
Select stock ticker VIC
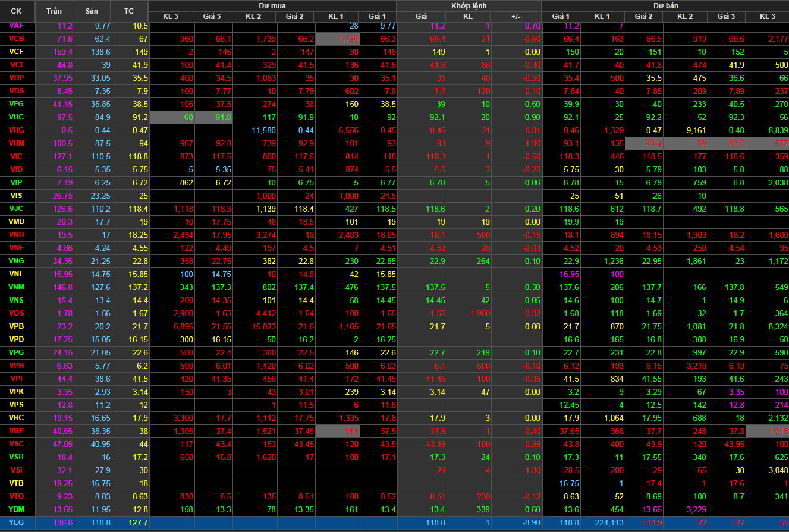pyautogui.click(x=17, y=156)
